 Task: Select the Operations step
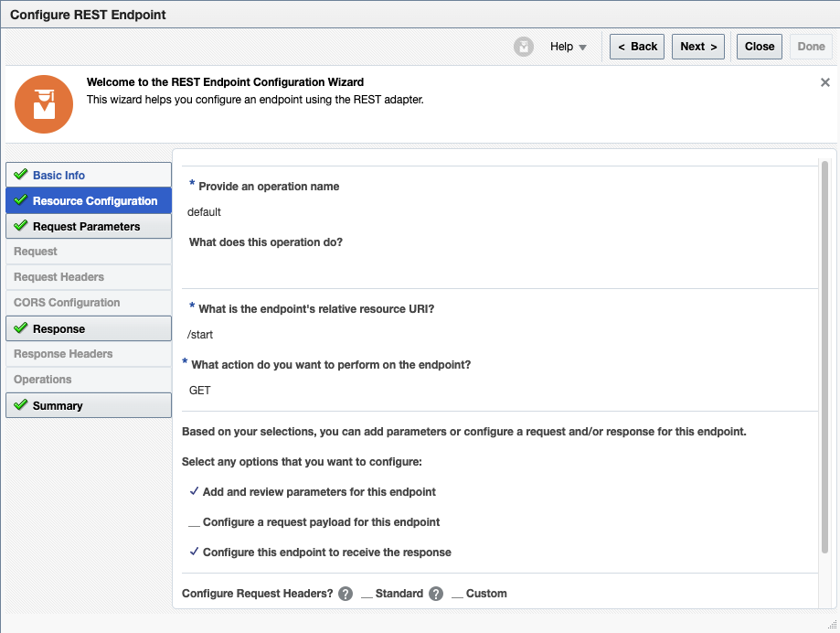click(89, 380)
